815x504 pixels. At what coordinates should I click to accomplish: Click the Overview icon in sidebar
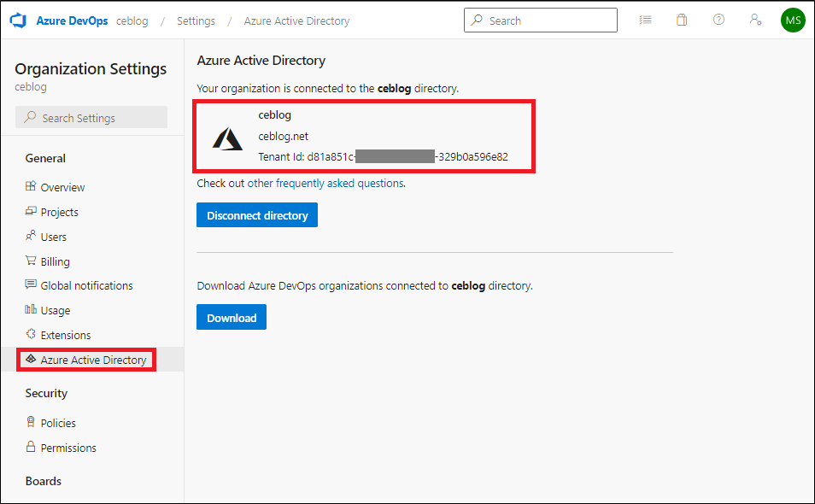click(x=31, y=186)
